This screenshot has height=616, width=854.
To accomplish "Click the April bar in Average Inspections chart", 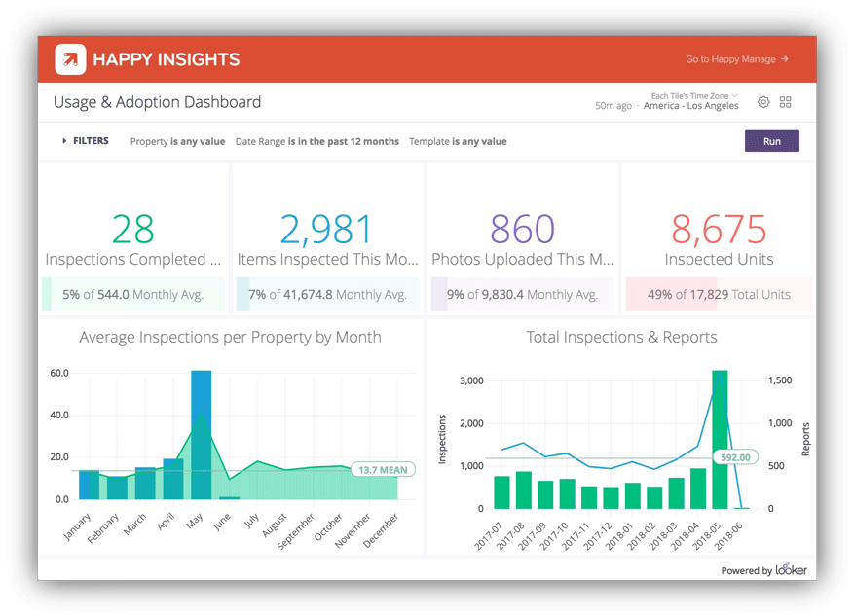I will (x=173, y=479).
